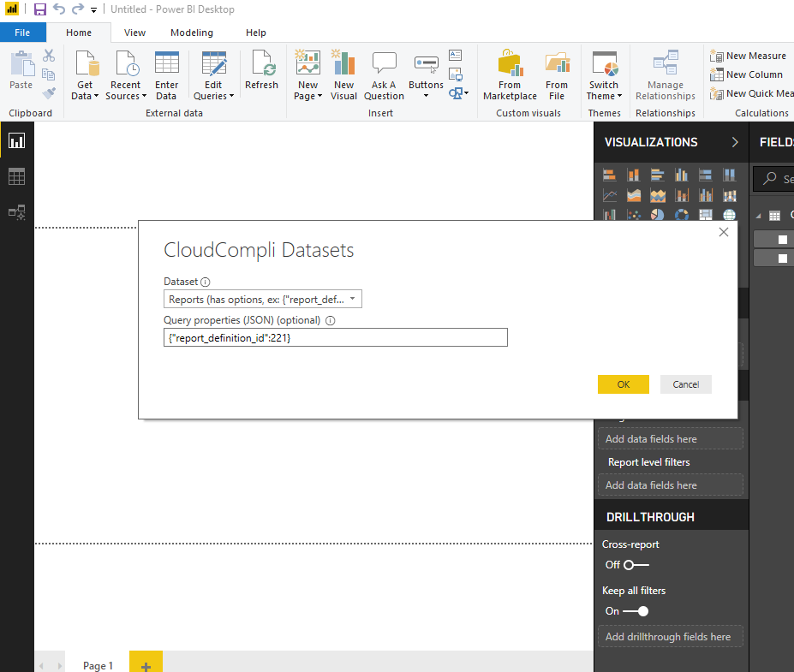Image resolution: width=794 pixels, height=672 pixels.
Task: Insert a text box from the ribbon
Action: 455,55
